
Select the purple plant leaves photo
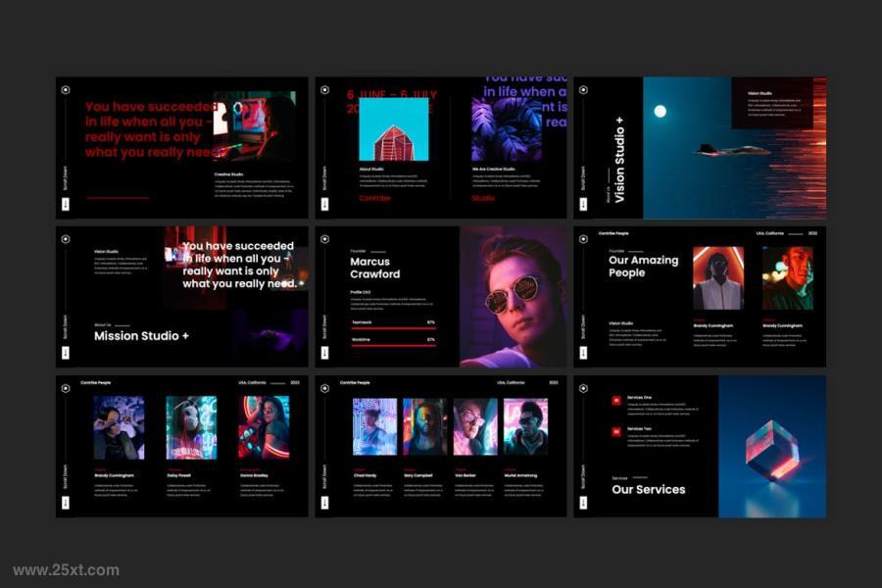pos(507,129)
